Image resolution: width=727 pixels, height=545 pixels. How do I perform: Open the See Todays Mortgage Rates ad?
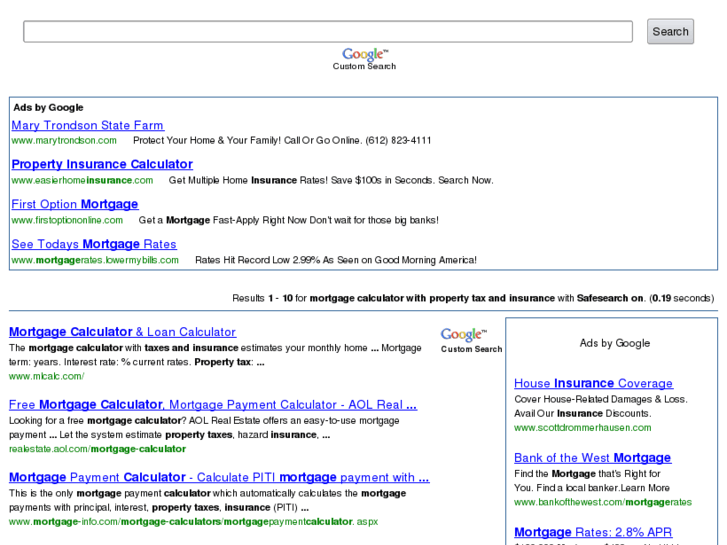point(94,244)
